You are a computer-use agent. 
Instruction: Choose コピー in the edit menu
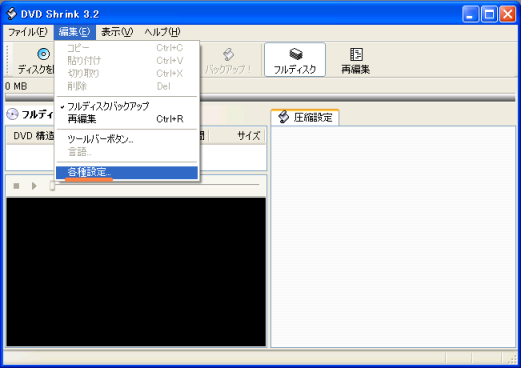(127, 48)
